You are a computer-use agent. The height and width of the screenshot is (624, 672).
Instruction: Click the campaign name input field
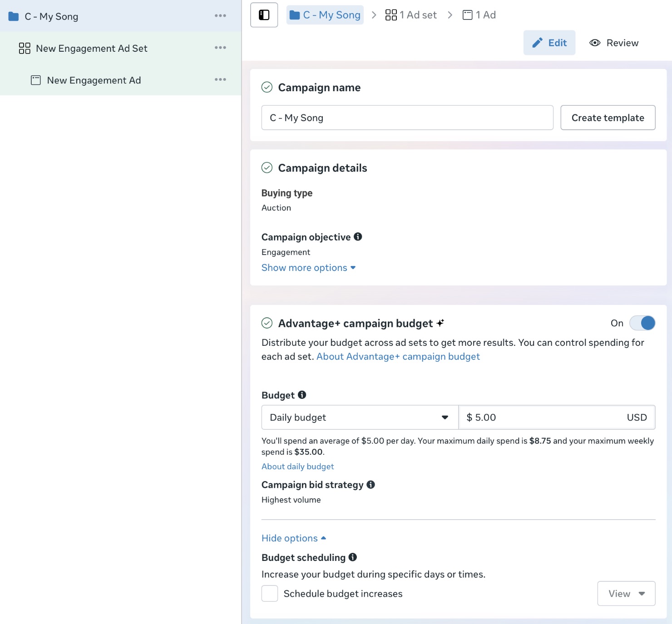coord(407,118)
